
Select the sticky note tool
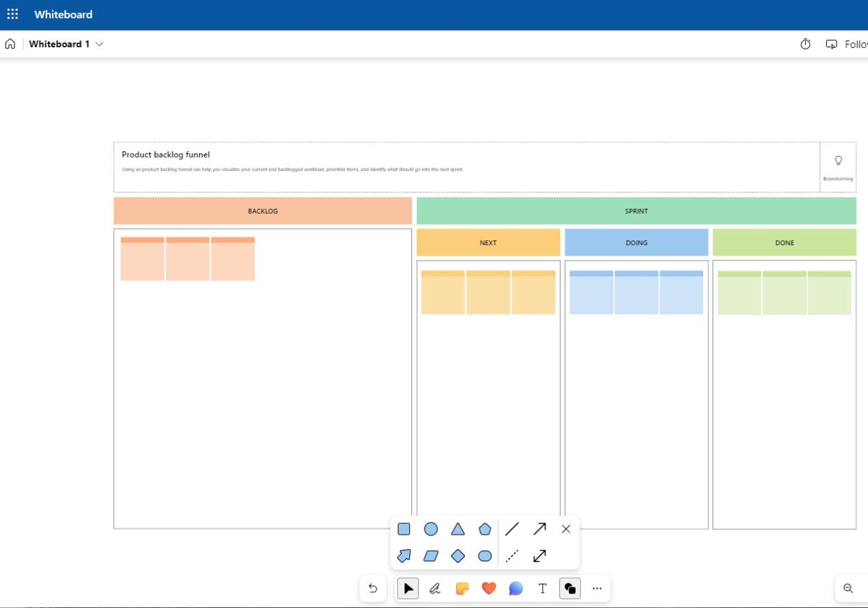click(461, 588)
